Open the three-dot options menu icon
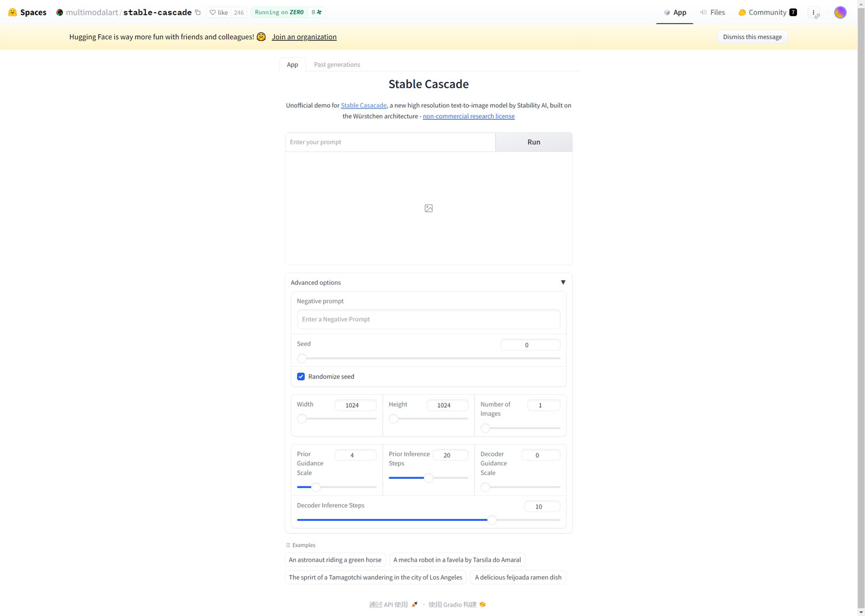This screenshot has height=616, width=865. click(814, 12)
